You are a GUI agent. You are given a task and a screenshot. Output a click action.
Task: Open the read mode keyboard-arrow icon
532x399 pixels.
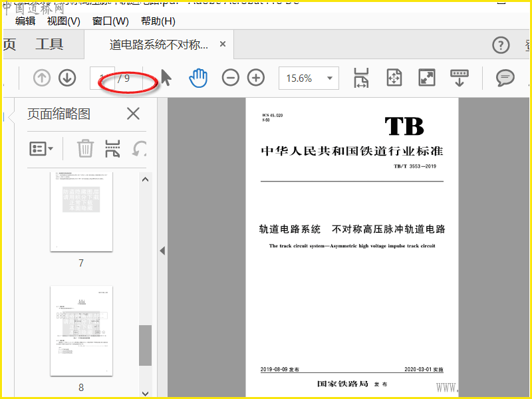click(459, 78)
